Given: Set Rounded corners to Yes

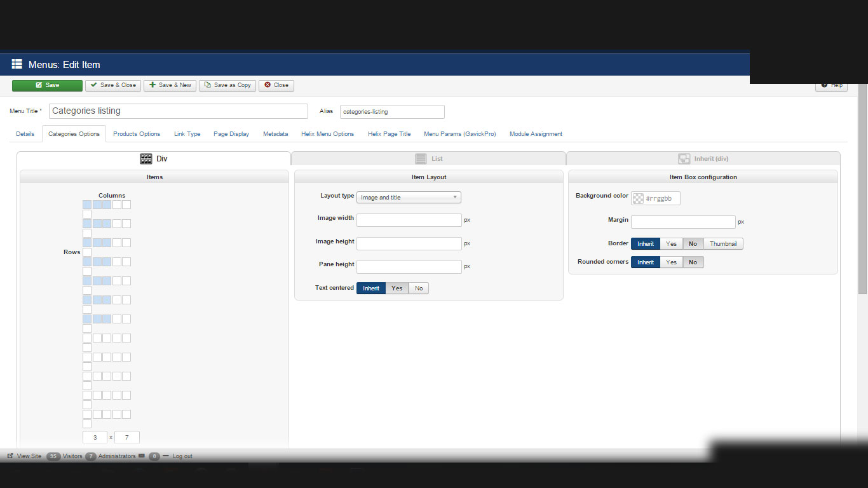Looking at the screenshot, I should pos(672,262).
